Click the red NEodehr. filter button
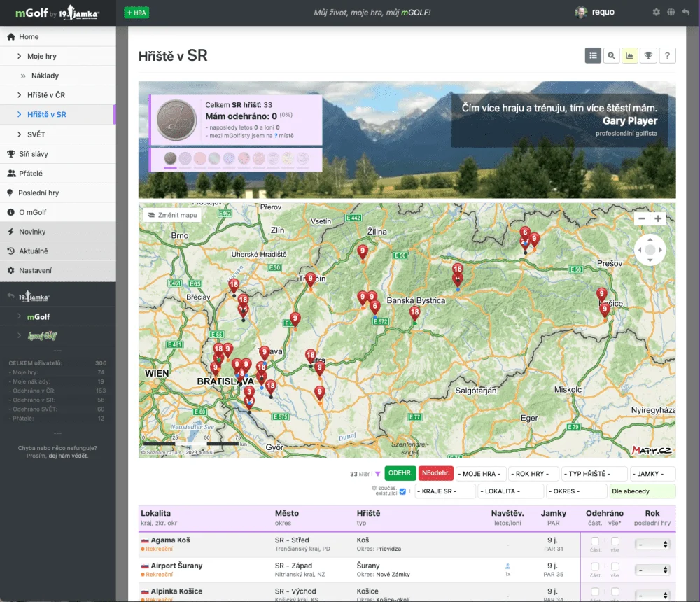This screenshot has width=700, height=602. [435, 473]
